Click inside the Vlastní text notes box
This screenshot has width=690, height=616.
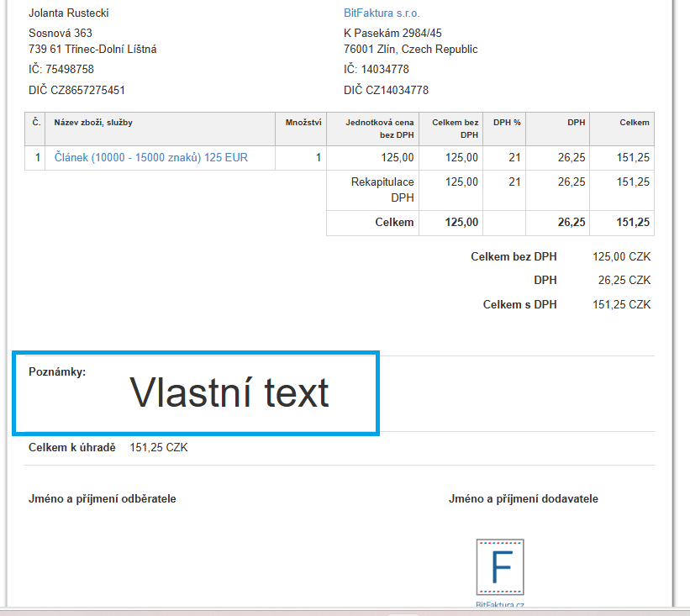229,392
